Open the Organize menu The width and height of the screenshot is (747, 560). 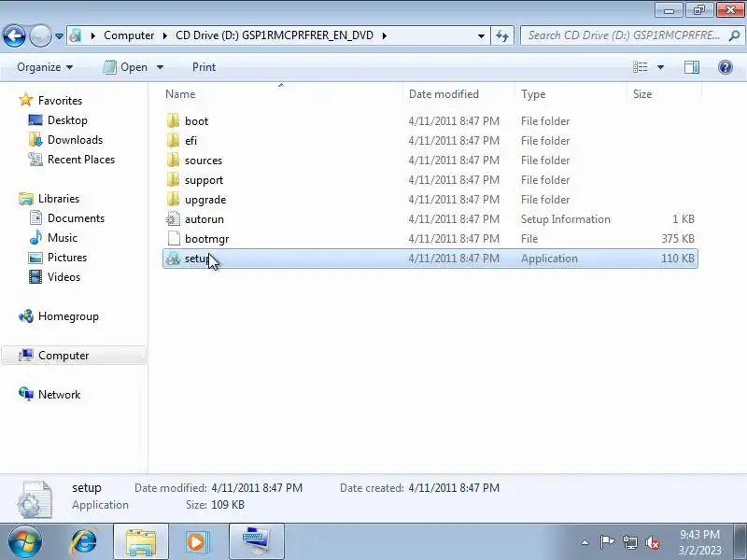[45, 67]
